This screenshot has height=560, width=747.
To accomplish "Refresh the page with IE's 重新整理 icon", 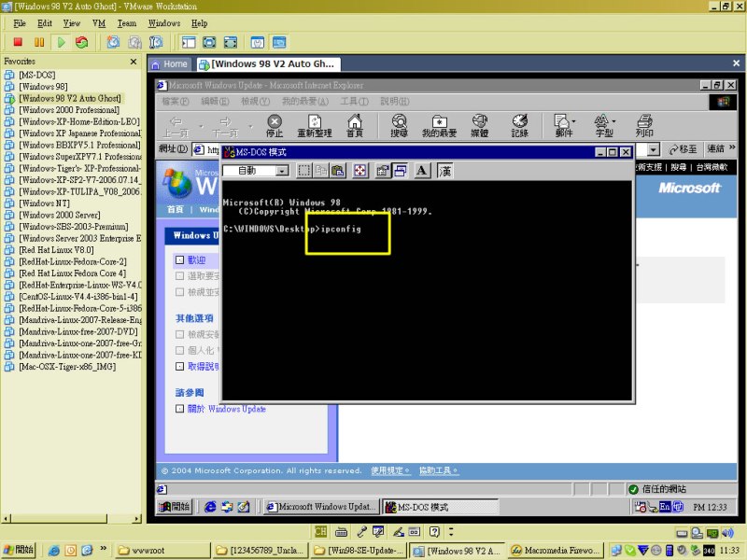I will click(315, 125).
